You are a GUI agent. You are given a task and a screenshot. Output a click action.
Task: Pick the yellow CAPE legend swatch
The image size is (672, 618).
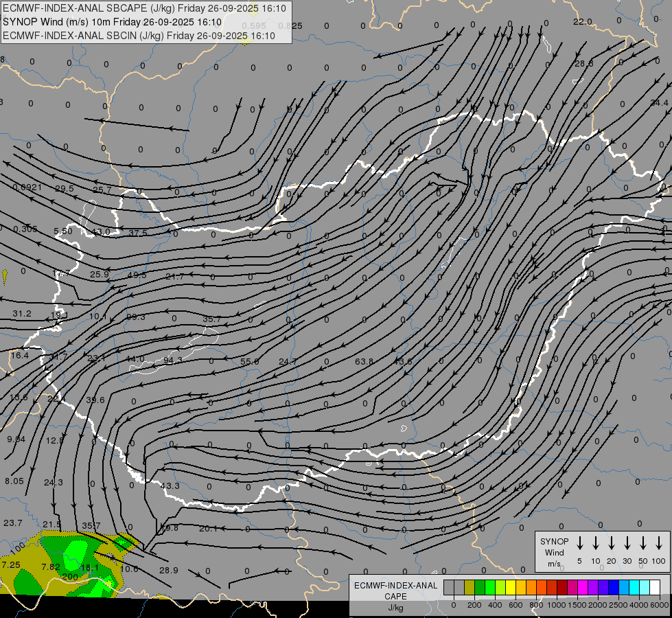tap(511, 588)
